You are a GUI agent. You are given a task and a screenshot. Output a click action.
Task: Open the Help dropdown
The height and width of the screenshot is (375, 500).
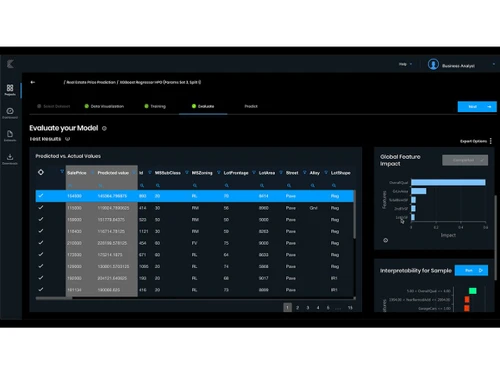tap(405, 64)
